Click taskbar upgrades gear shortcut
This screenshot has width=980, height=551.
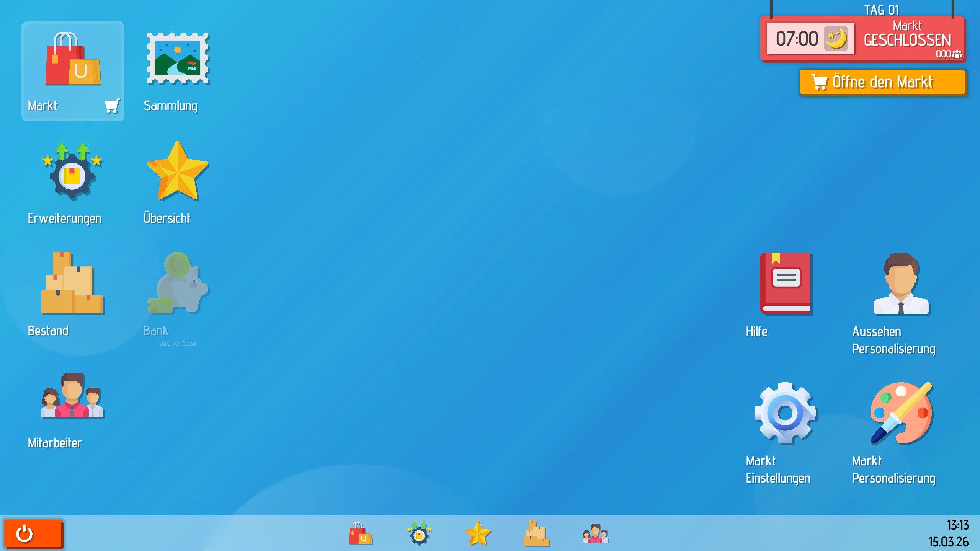point(419,533)
